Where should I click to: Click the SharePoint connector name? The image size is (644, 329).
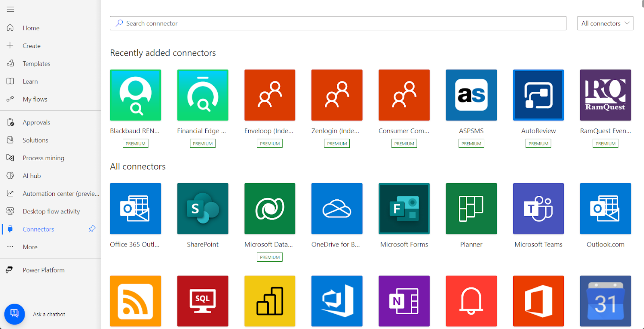[203, 244]
